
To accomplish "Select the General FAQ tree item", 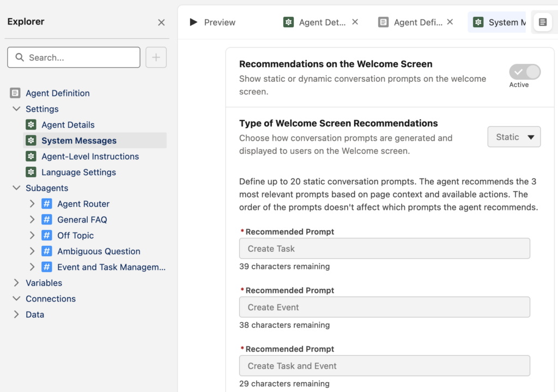I will click(x=82, y=219).
